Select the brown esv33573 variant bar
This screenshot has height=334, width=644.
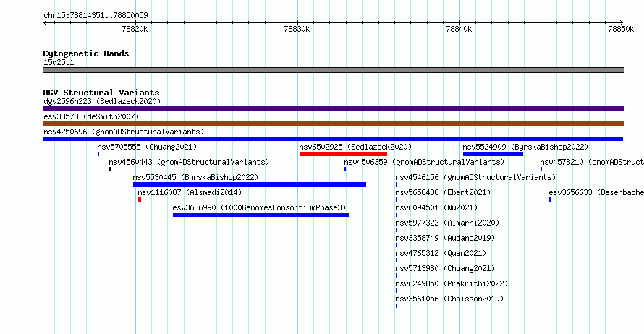[x=333, y=124]
